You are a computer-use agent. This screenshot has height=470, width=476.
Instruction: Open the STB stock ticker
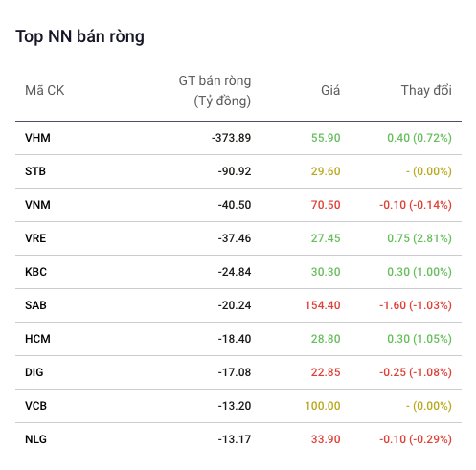(35, 171)
